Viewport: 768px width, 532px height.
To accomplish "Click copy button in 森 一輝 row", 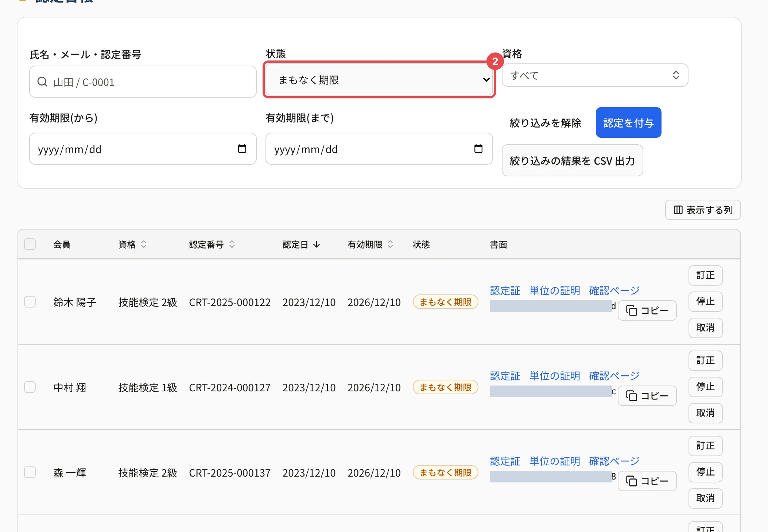I will point(647,481).
